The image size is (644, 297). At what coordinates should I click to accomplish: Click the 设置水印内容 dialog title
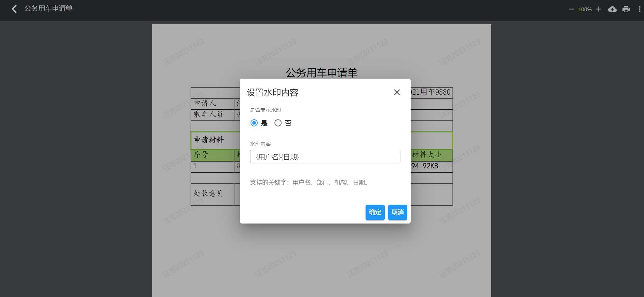pos(273,93)
